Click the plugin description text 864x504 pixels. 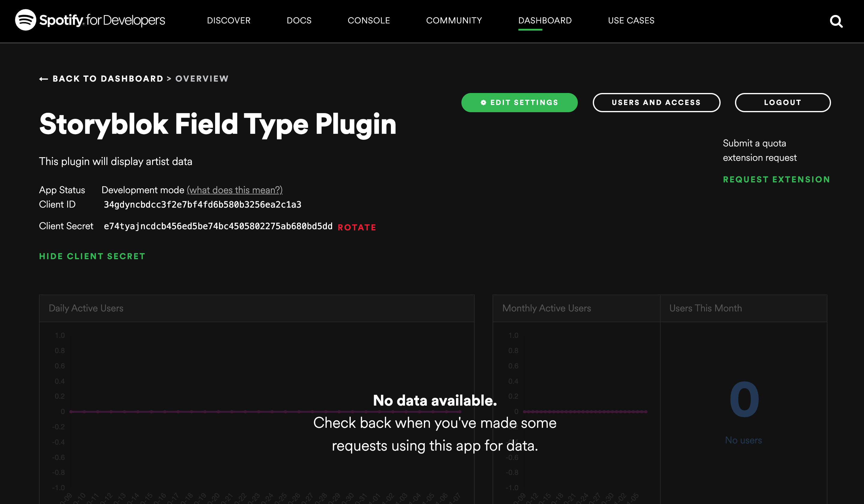[x=115, y=161]
